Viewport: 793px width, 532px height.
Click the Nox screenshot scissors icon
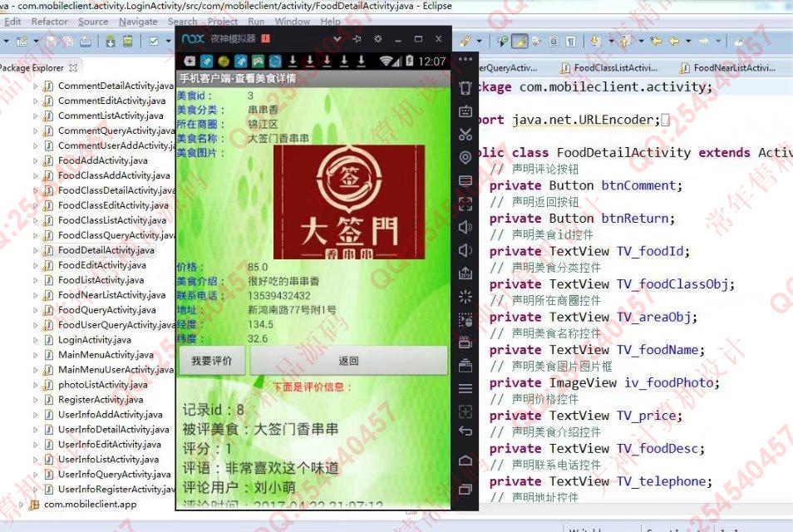(465, 134)
